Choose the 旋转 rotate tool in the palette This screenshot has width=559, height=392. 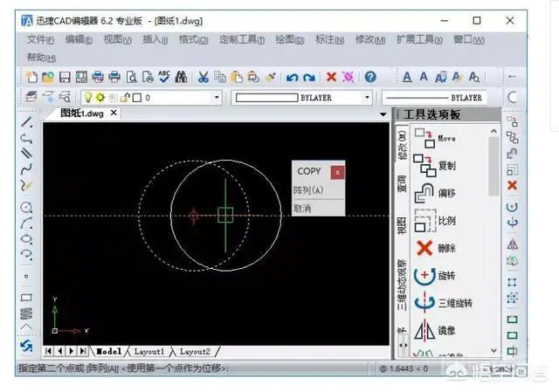tap(435, 276)
